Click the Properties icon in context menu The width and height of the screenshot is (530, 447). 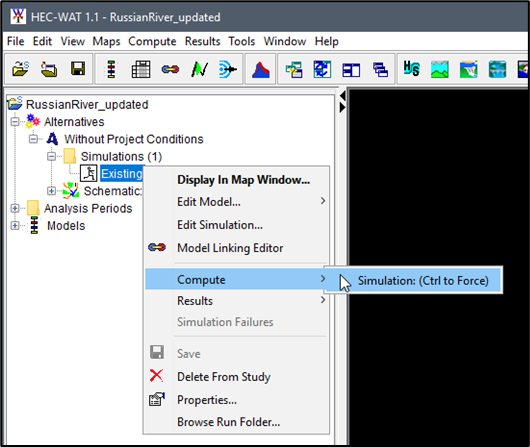click(157, 399)
